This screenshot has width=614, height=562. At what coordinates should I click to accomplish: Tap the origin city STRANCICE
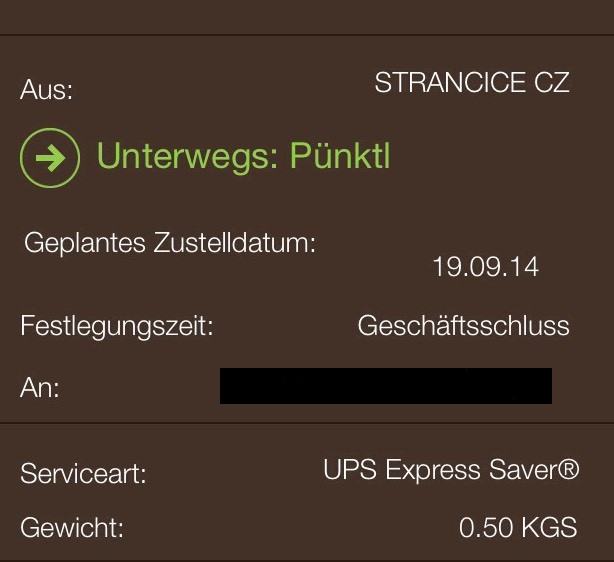[x=450, y=83]
